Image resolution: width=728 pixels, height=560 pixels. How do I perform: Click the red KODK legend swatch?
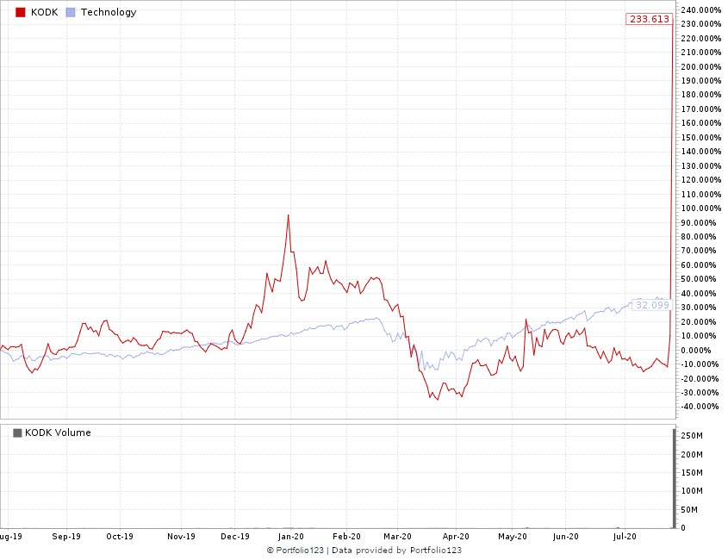[21, 13]
